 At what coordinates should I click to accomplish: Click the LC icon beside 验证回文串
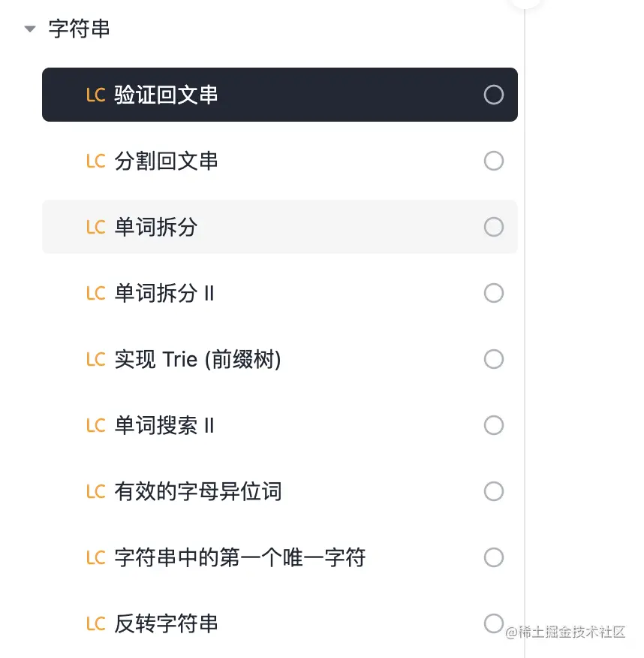pyautogui.click(x=95, y=95)
